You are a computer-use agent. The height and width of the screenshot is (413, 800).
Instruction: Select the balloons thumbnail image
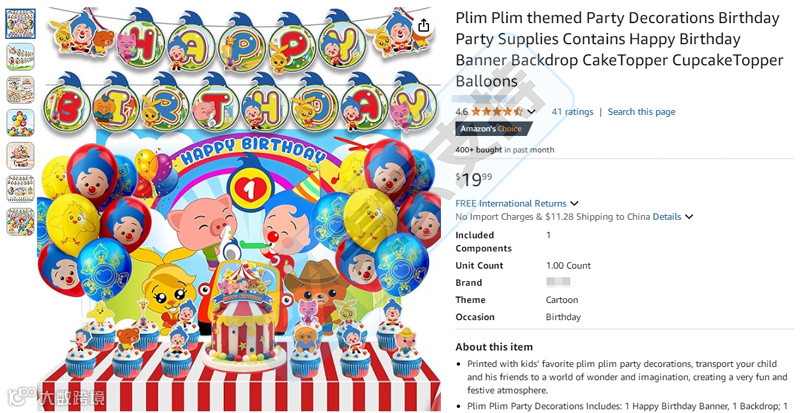20,123
